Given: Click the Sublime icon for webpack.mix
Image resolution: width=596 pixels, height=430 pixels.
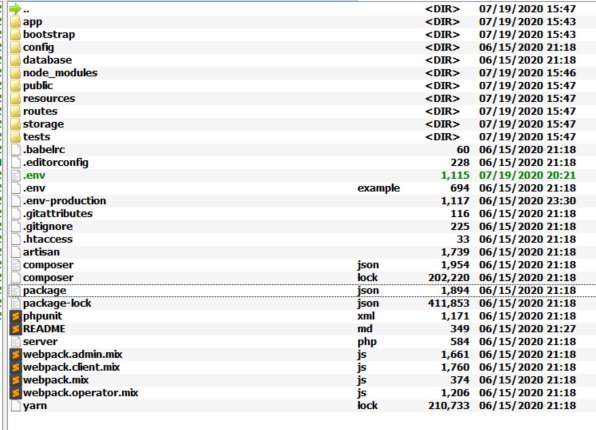Looking at the screenshot, I should [x=16, y=380].
